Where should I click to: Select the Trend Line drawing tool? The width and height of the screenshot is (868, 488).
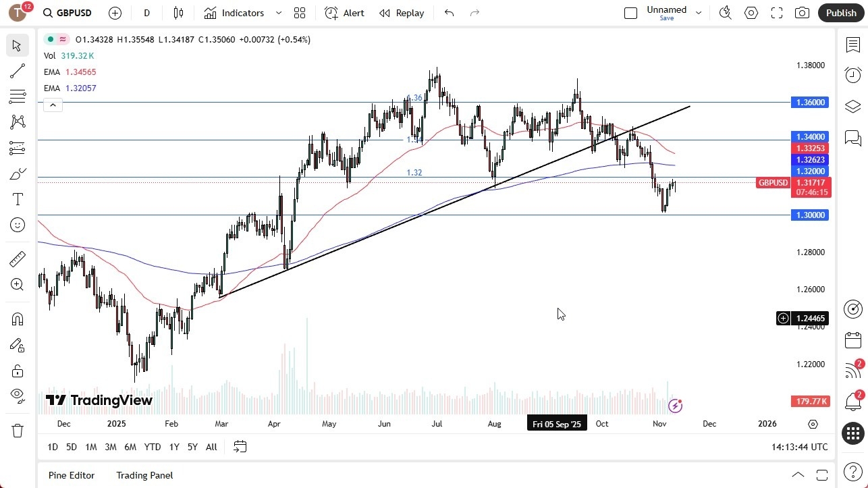point(18,71)
